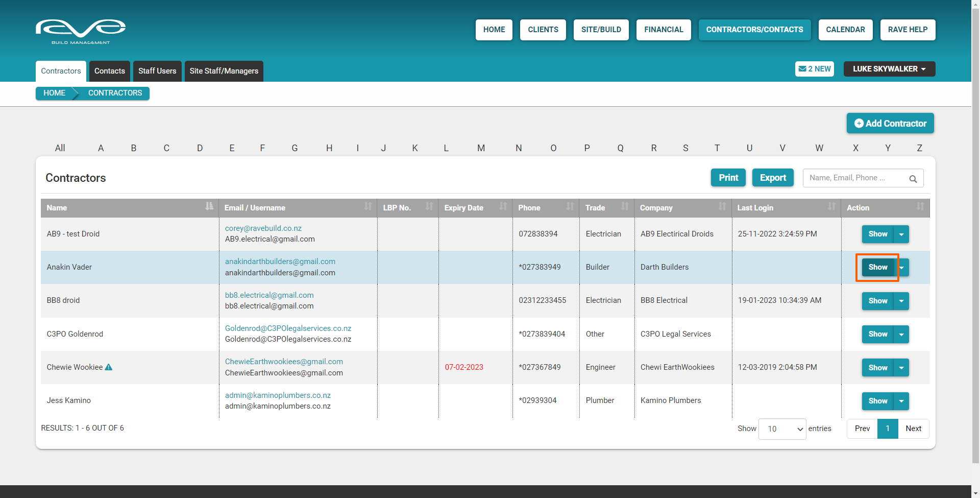Image resolution: width=980 pixels, height=498 pixels.
Task: Expand Show dropdown arrow for Chewie Wookiee
Action: pyautogui.click(x=902, y=368)
